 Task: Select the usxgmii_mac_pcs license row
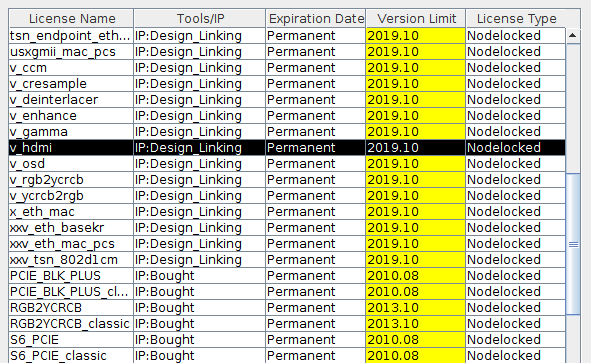coord(287,52)
